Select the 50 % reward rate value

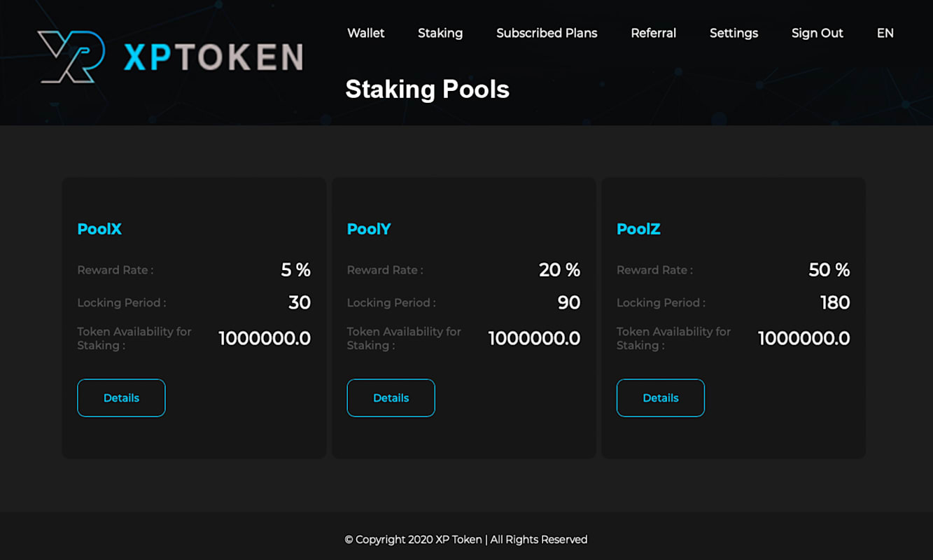point(829,269)
